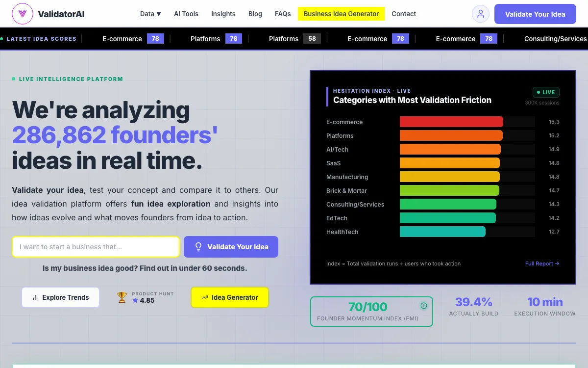588x368 pixels.
Task: Click the Consulting/Services chart row label
Action: (355, 204)
